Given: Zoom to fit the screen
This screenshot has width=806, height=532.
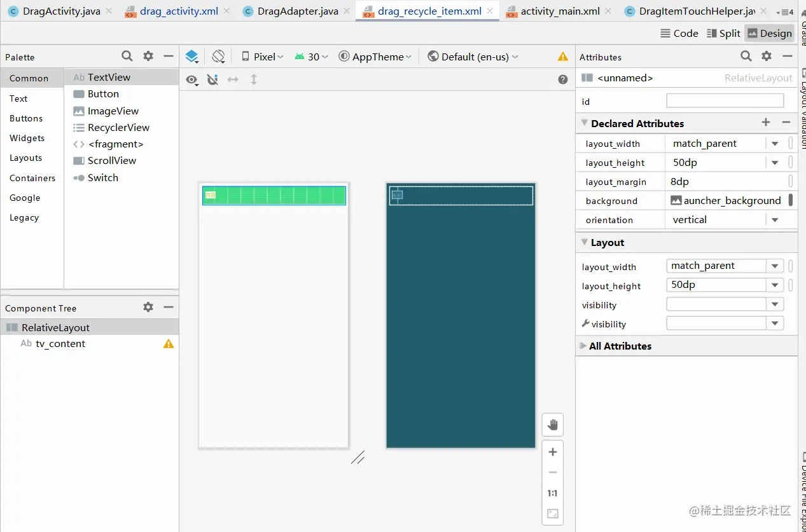Looking at the screenshot, I should 553,514.
